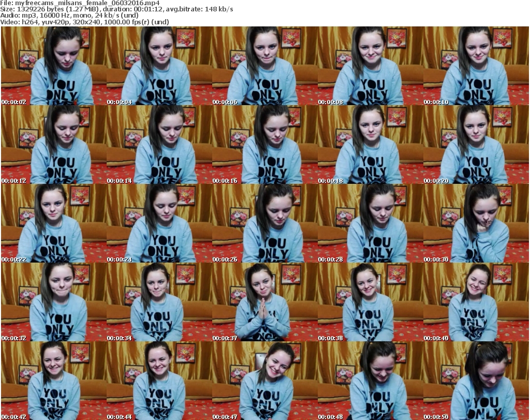Click the tilted-head frame at 00:00:47

coord(264,381)
